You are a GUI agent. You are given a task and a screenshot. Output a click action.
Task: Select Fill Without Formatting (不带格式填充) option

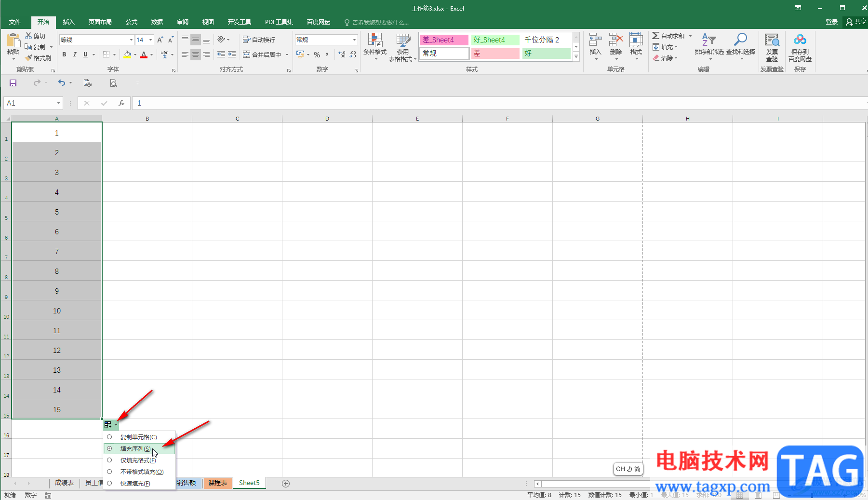coord(139,472)
